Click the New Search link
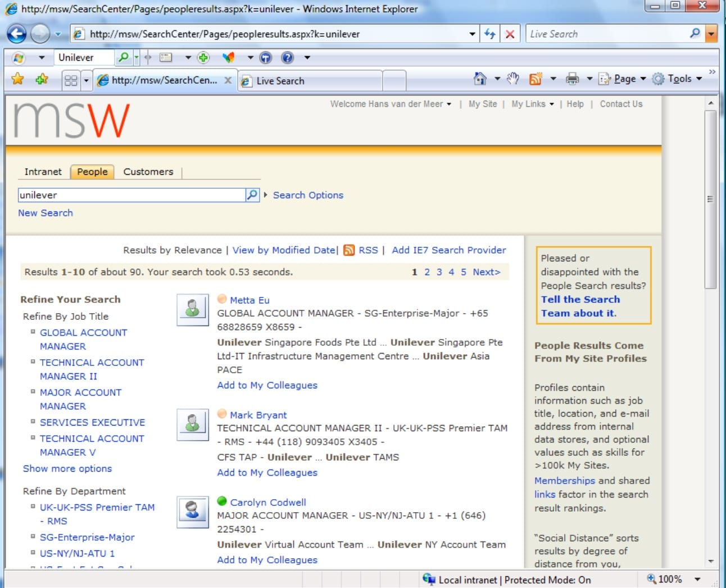This screenshot has height=588, width=726. tap(46, 213)
